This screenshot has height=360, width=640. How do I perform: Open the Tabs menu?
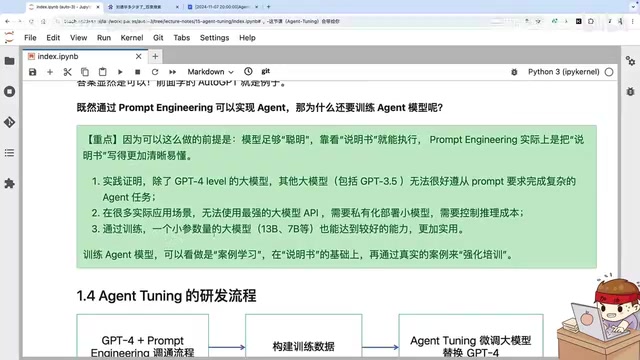tap(182, 38)
